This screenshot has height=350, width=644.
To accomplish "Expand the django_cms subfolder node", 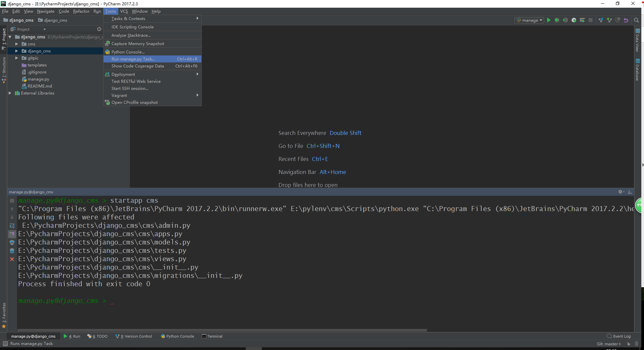I will coord(16,51).
